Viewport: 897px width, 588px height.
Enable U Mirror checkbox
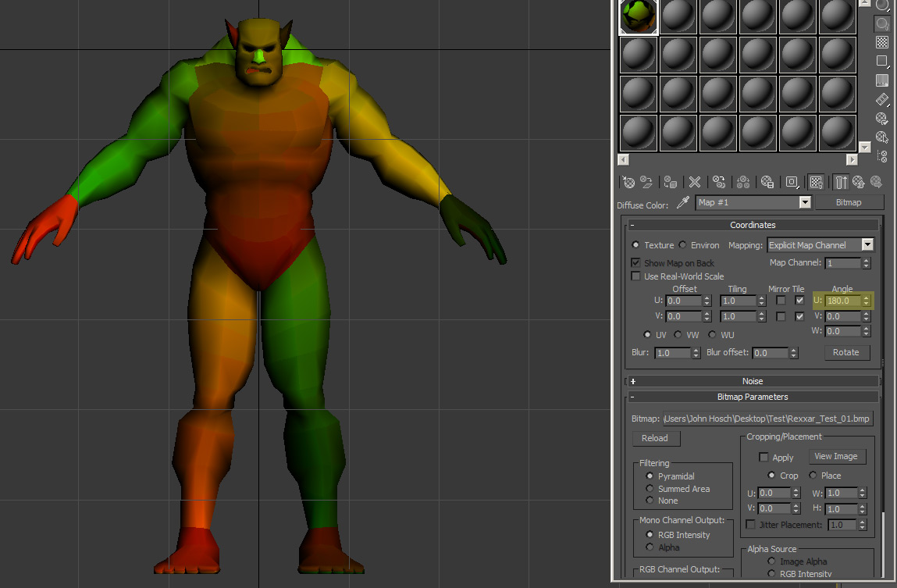coord(781,301)
